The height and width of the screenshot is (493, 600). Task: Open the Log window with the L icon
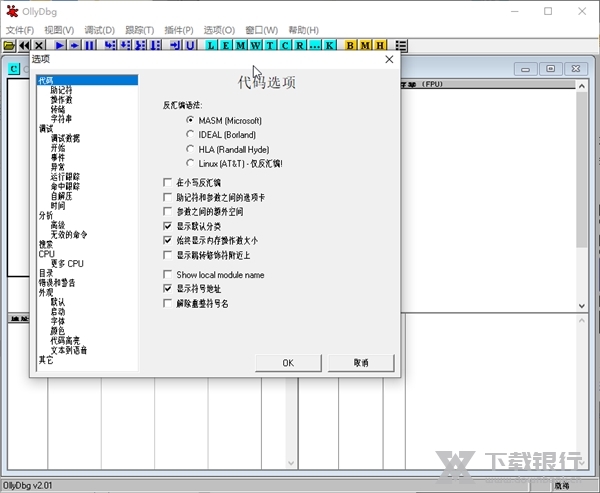tap(211, 46)
